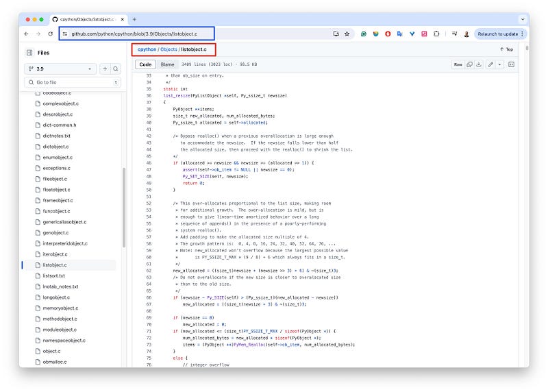Expand the edit options dropdown arrow
Image resolution: width=548 pixels, height=392 pixels.
(499, 64)
